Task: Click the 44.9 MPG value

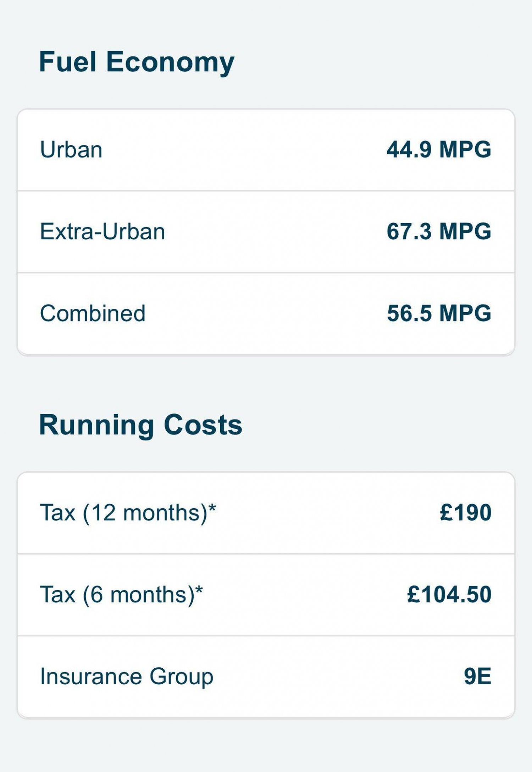Action: pyautogui.click(x=439, y=149)
